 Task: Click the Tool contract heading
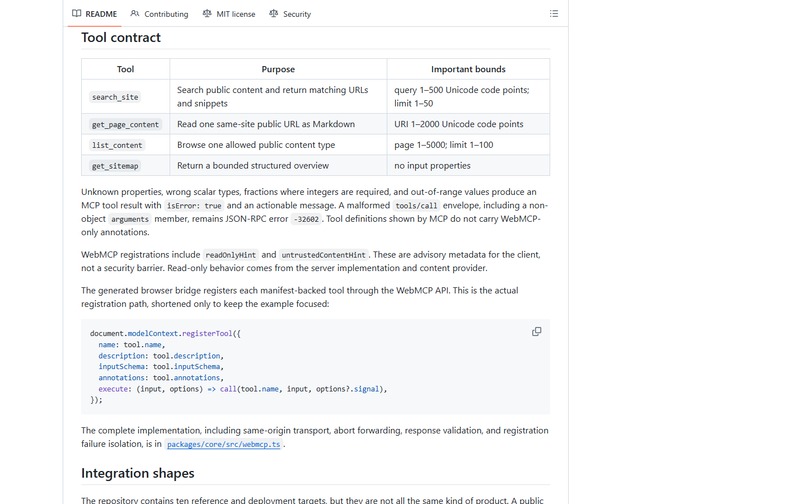pyautogui.click(x=121, y=38)
